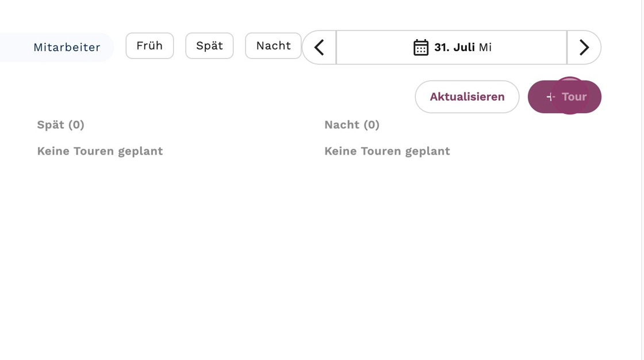
Task: Toggle the Früh shift filter
Action: coord(149,46)
